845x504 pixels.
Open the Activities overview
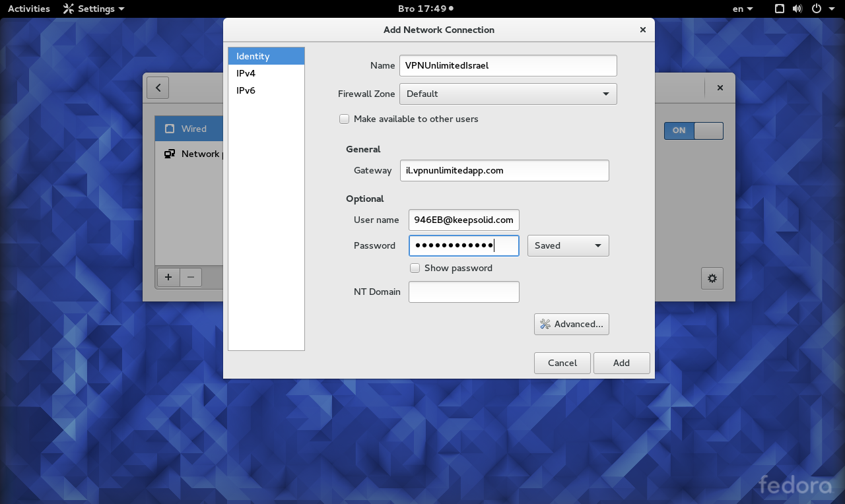click(x=29, y=9)
